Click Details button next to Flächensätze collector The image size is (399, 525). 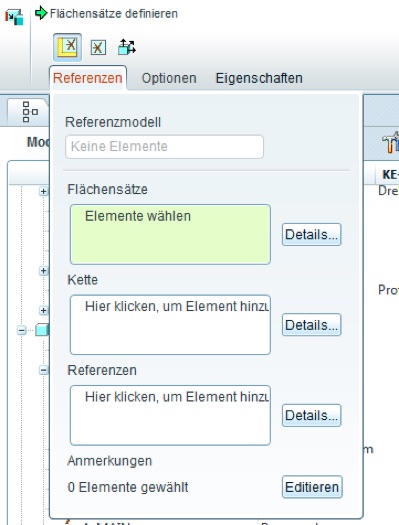tap(312, 234)
